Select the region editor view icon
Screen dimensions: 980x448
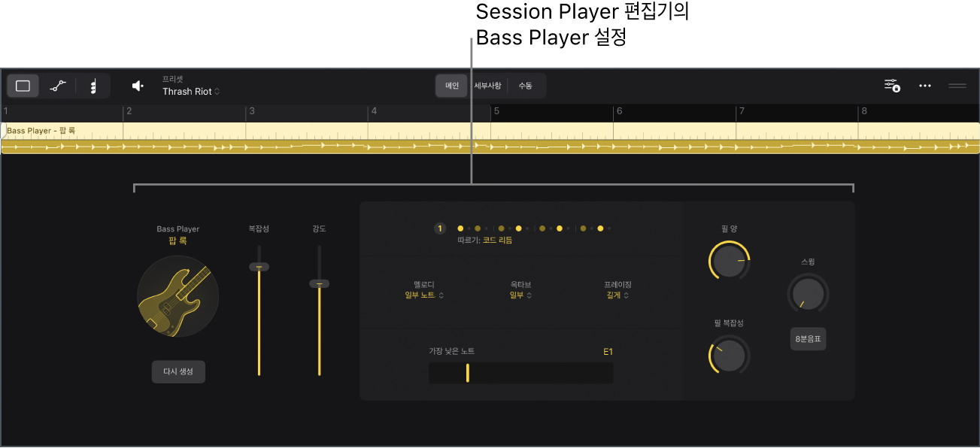23,86
